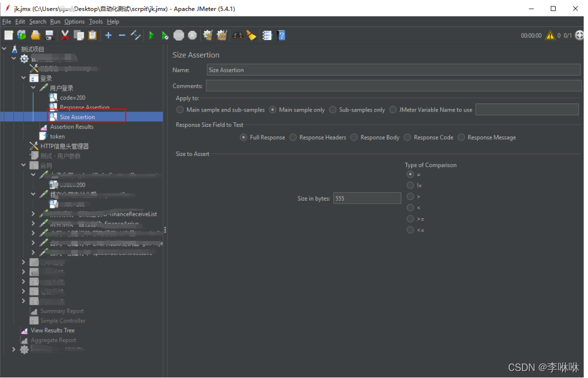Choose the >= comparison type
This screenshot has width=588, height=378.
tap(415, 218)
